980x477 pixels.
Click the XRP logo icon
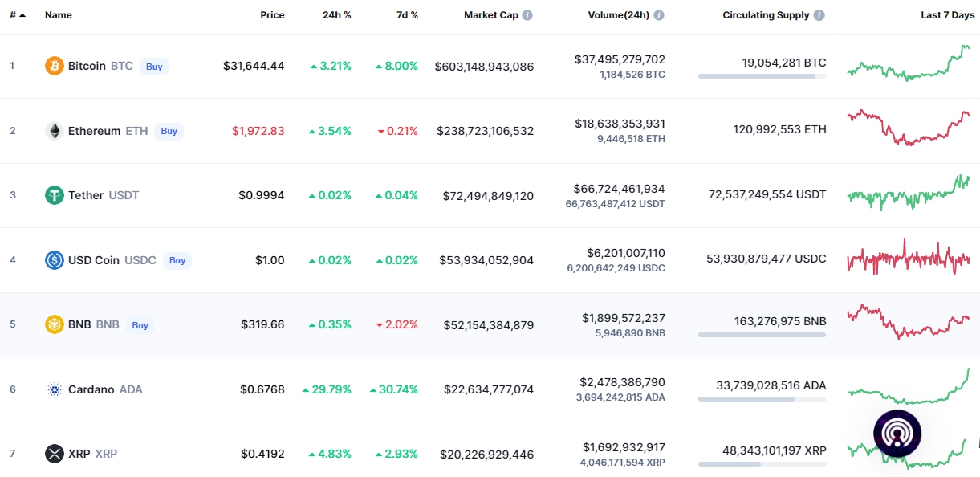(54, 454)
